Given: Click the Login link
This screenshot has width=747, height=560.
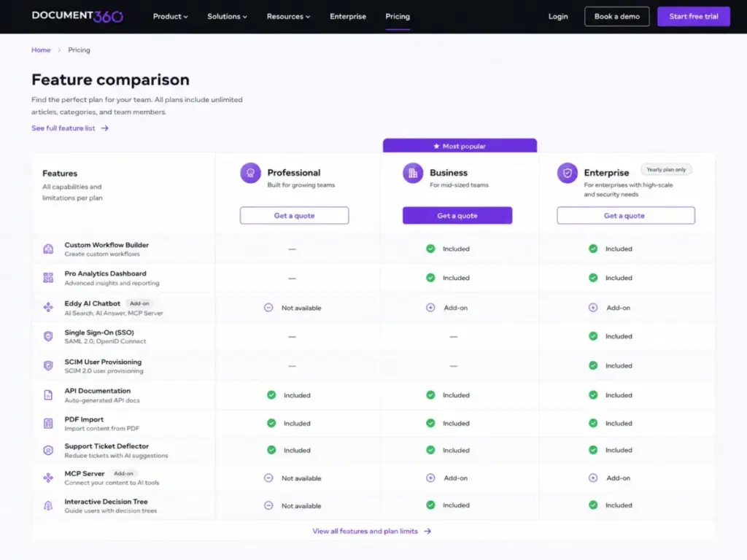Looking at the screenshot, I should [558, 16].
